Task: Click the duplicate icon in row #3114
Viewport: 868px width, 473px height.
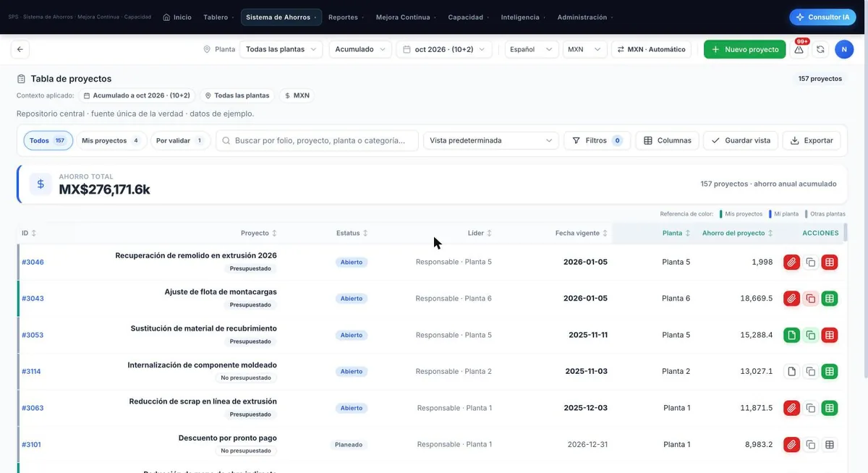Action: click(x=811, y=371)
